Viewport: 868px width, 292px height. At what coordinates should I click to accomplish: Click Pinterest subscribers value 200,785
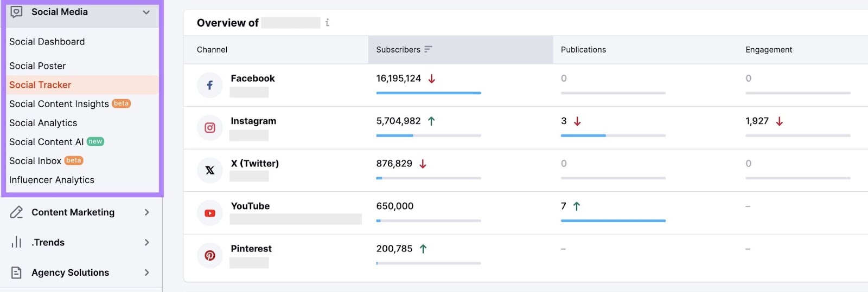point(394,249)
